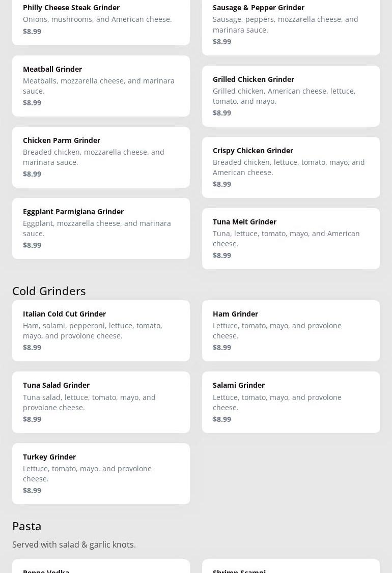Open the Crispy Chicken Grinder item
This screenshot has width=392, height=573.
point(291,167)
